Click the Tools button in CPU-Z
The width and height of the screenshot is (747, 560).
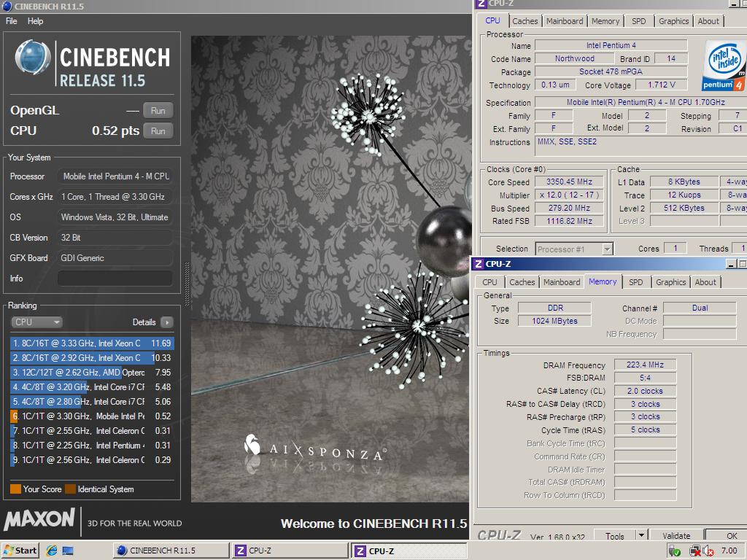(614, 536)
